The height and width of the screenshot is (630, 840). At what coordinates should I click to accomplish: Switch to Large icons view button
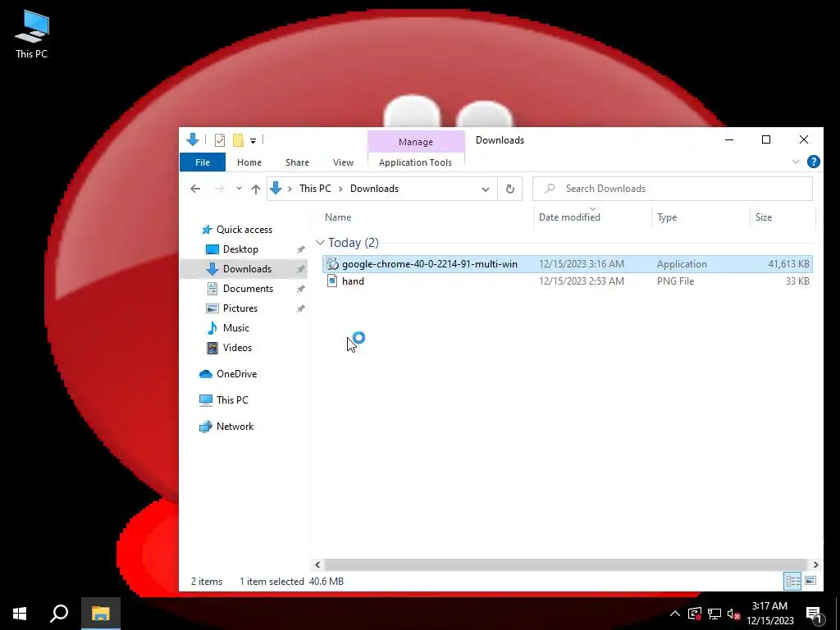coord(810,582)
